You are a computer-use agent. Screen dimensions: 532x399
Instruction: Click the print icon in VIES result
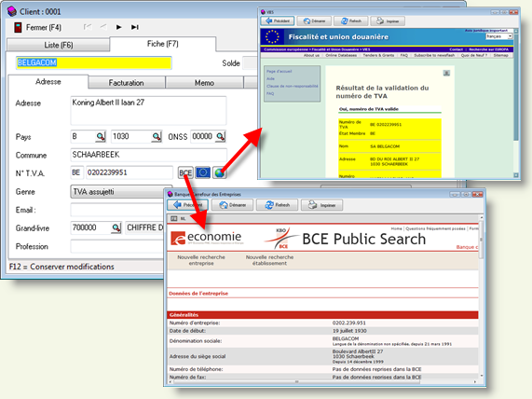[446, 73]
